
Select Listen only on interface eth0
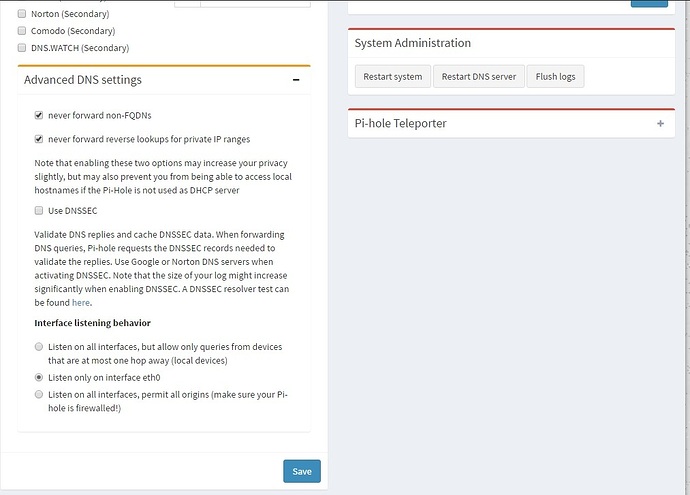39,378
